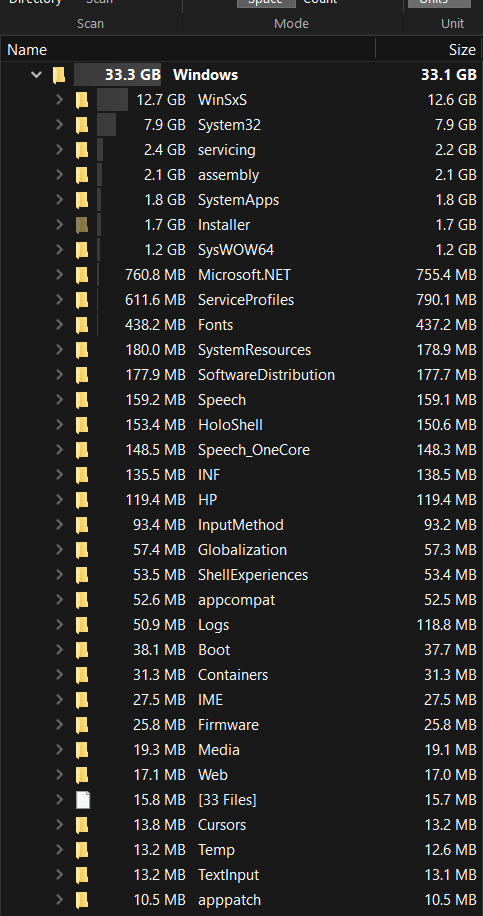The height and width of the screenshot is (916, 483).
Task: Expand the Containers folder
Action: click(x=59, y=675)
